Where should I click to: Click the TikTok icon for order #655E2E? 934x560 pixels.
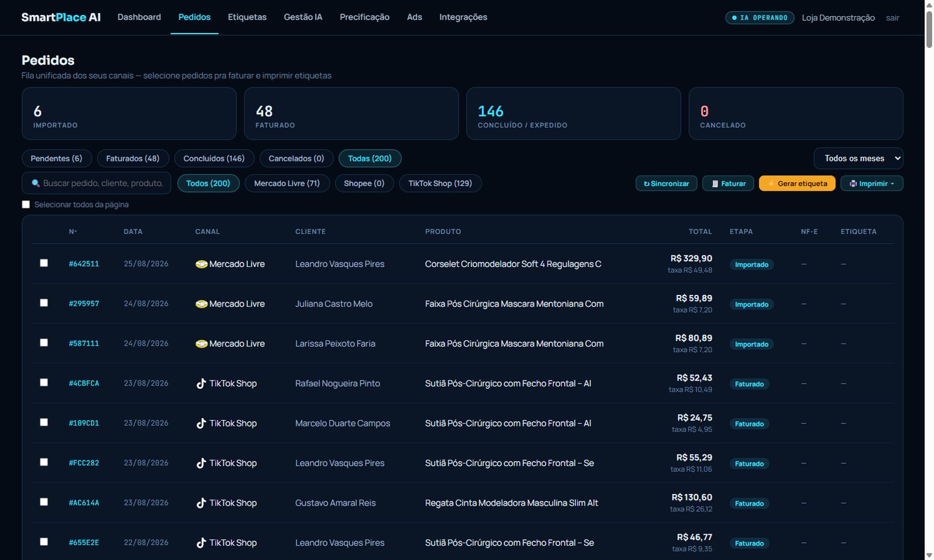click(x=201, y=543)
